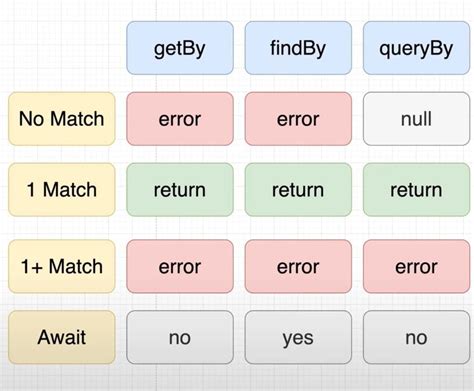The image size is (474, 391).
Task: Click the No Match row label
Action: (62, 119)
